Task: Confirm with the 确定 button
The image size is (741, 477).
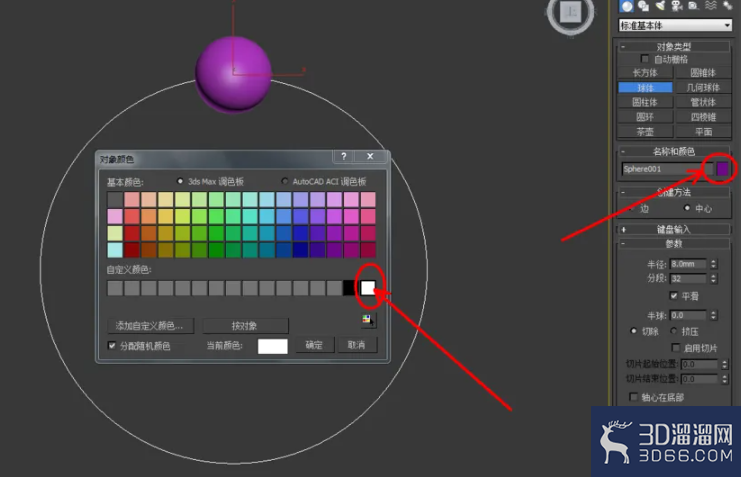Action: (x=314, y=345)
